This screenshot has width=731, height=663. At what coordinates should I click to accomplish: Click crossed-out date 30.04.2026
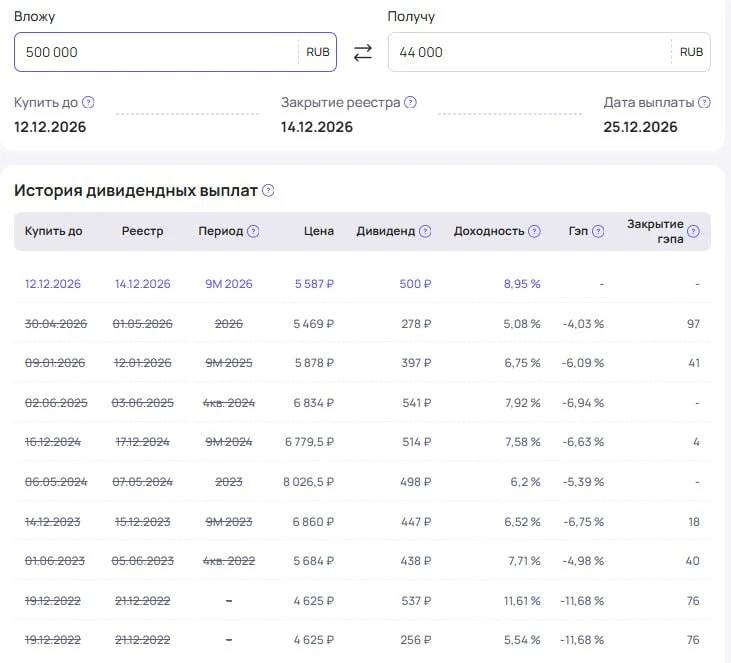coord(56,324)
